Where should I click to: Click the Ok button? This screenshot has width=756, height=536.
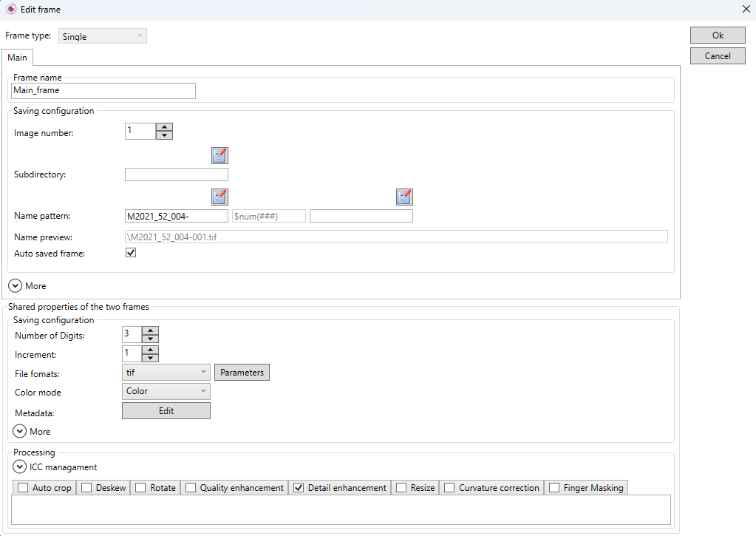point(717,35)
